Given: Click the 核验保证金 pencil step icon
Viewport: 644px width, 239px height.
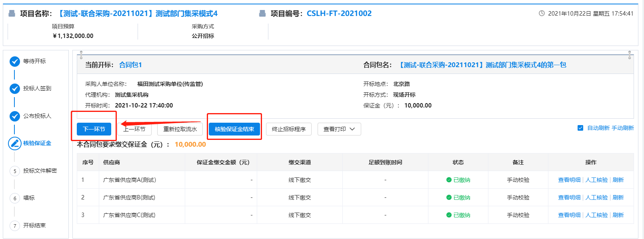Looking at the screenshot, I should (x=15, y=143).
